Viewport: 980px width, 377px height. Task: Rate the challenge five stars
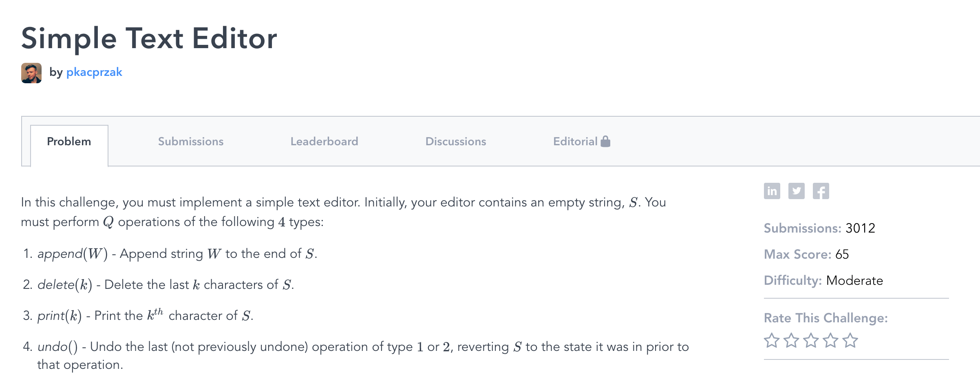(850, 340)
